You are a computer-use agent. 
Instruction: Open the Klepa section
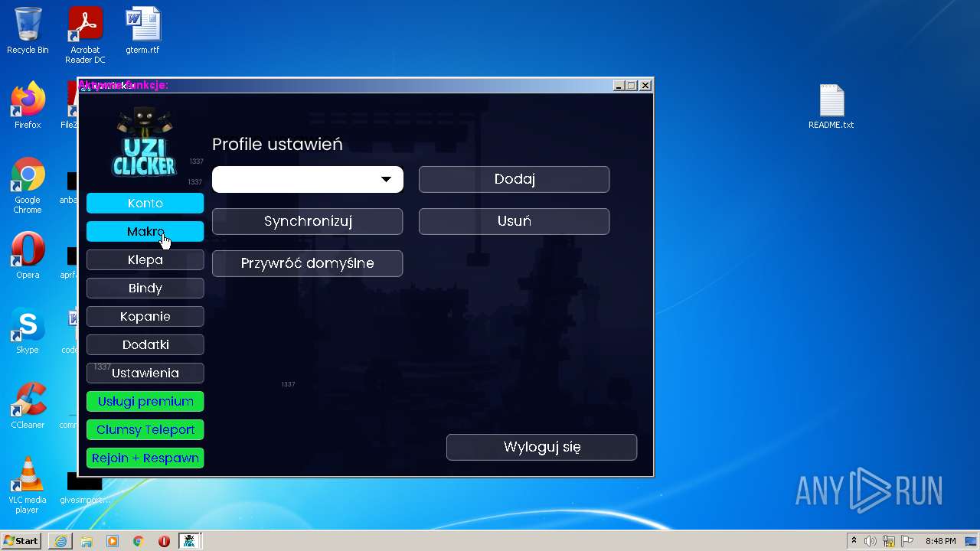145,259
